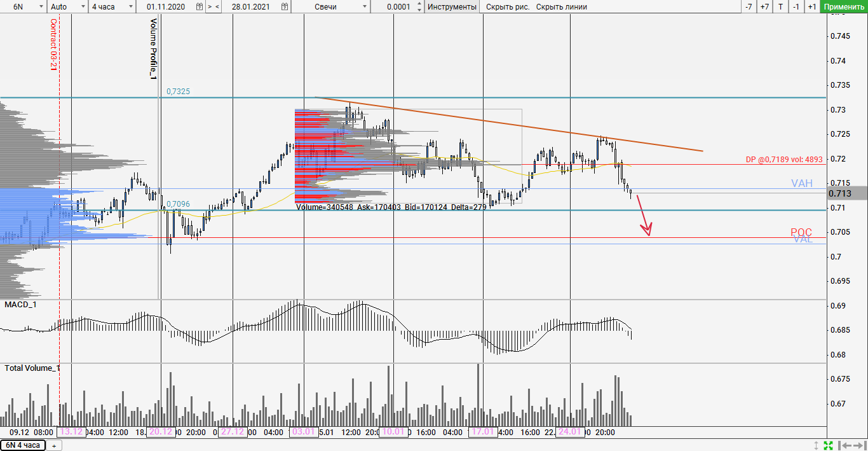The width and height of the screenshot is (868, 451).
Task: Shift range back with -7 button
Action: pyautogui.click(x=749, y=7)
